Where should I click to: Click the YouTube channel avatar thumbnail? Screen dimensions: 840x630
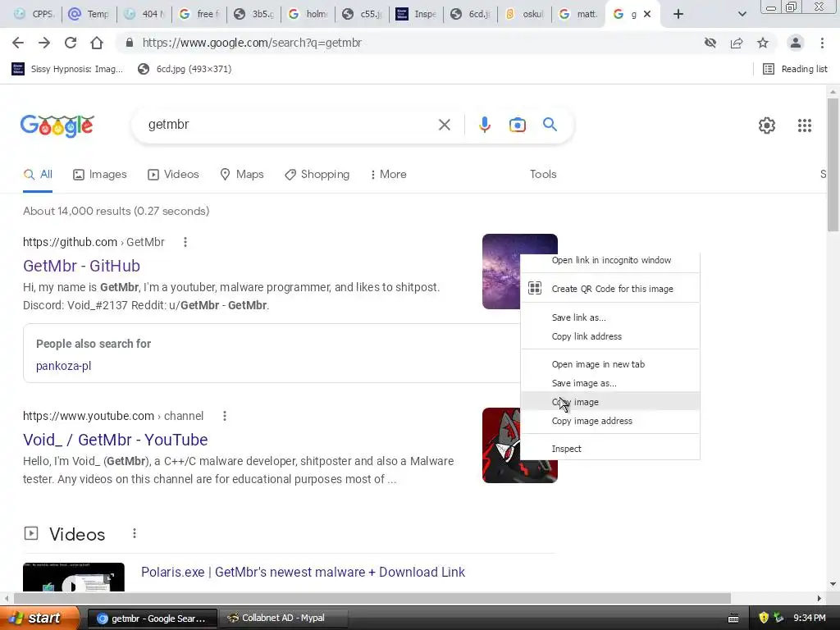tap(501, 445)
